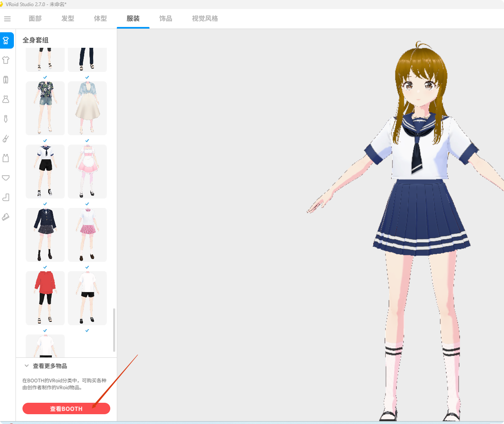Choose the floral shirt and denim shorts outfit
The image size is (504, 424).
(x=45, y=108)
